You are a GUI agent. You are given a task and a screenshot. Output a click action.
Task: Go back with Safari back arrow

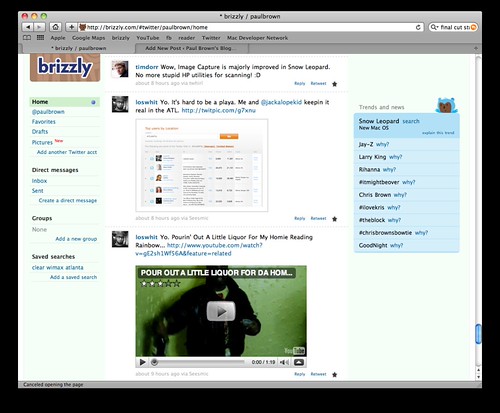coord(28,27)
